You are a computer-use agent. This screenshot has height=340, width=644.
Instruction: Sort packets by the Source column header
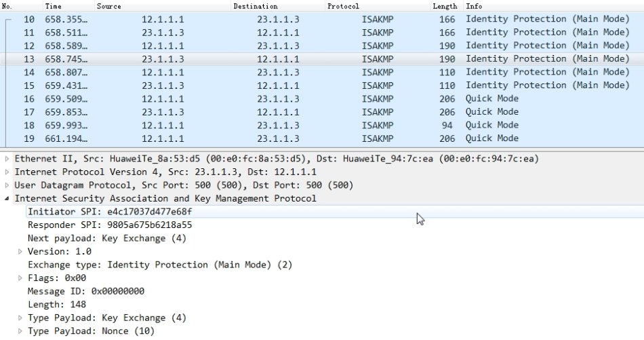point(108,6)
